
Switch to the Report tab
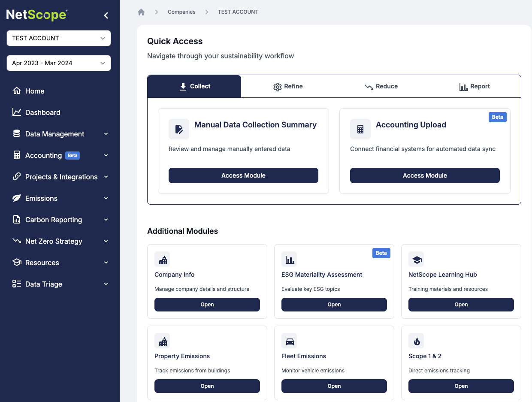[x=475, y=86]
